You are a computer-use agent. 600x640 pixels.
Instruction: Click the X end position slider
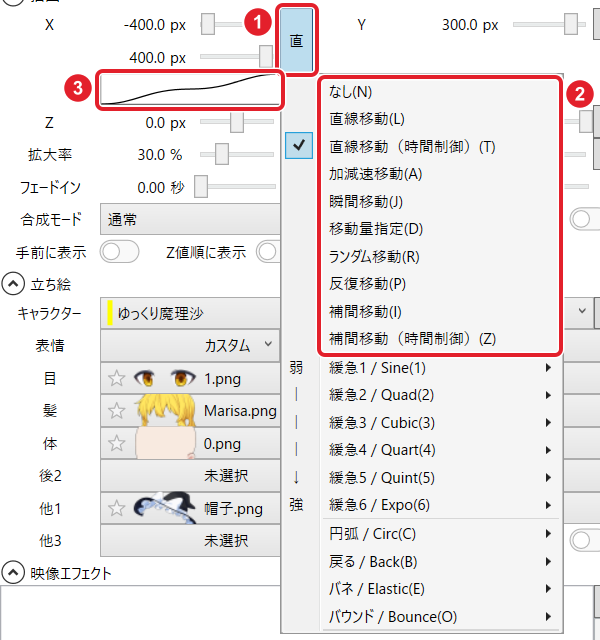point(236,56)
